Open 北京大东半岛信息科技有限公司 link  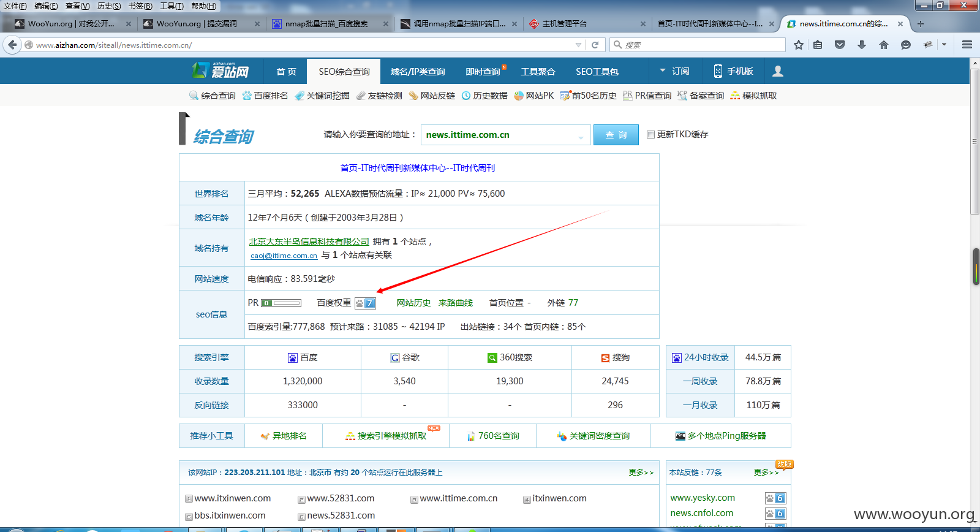[309, 241]
